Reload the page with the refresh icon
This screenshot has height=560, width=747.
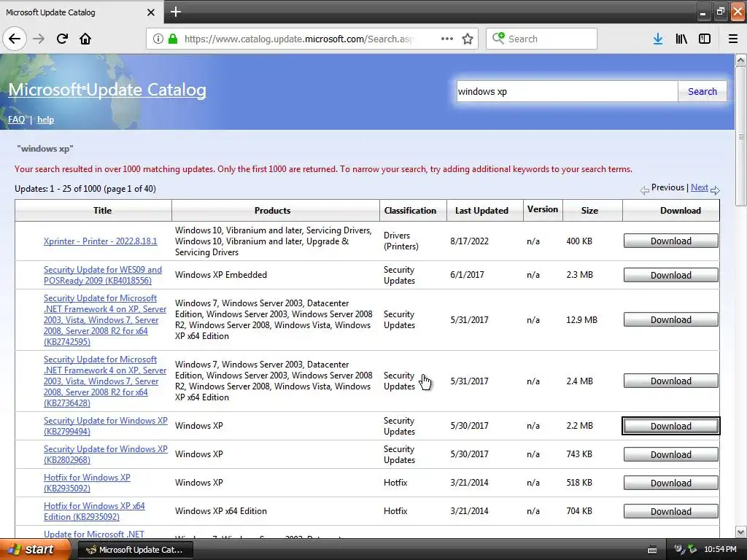[62, 39]
